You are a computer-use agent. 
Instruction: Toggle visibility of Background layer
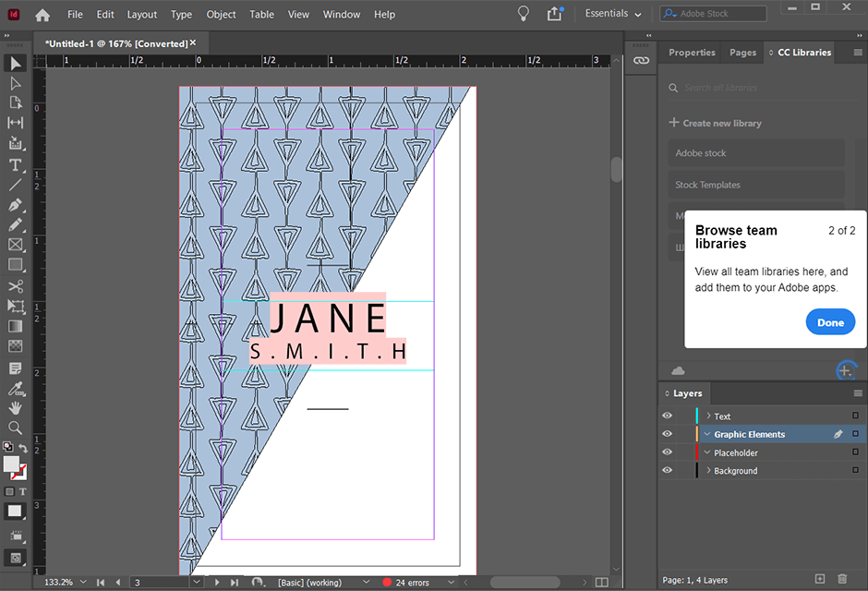[x=667, y=471]
